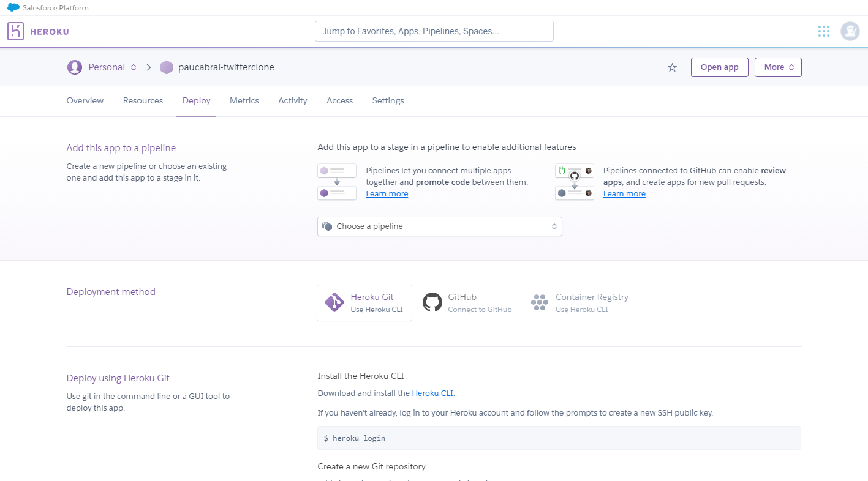Open the Metrics tab
Viewport: 868px width, 481px height.
[244, 100]
